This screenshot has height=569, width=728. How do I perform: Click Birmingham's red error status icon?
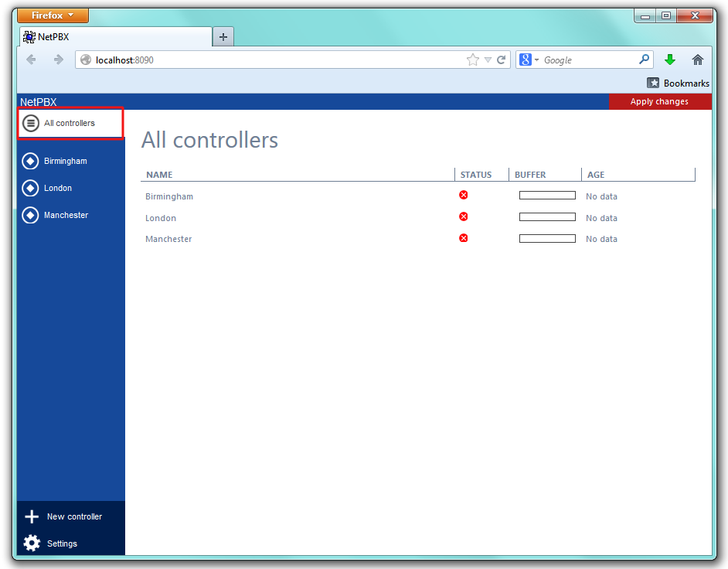coord(464,195)
